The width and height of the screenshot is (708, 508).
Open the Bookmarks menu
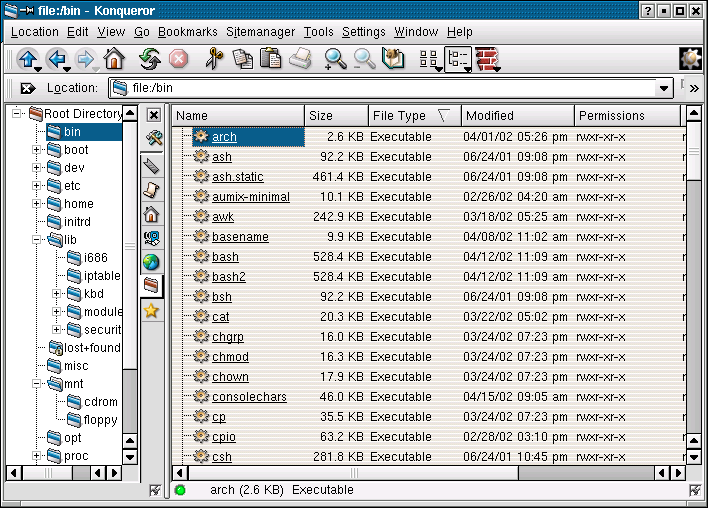click(x=187, y=32)
